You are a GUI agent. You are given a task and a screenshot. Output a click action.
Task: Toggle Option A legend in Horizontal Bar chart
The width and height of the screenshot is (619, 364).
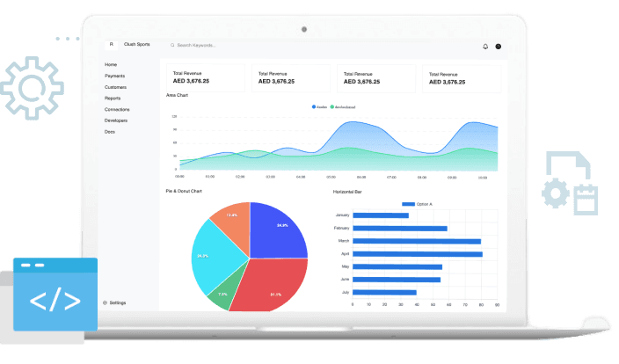(x=417, y=204)
